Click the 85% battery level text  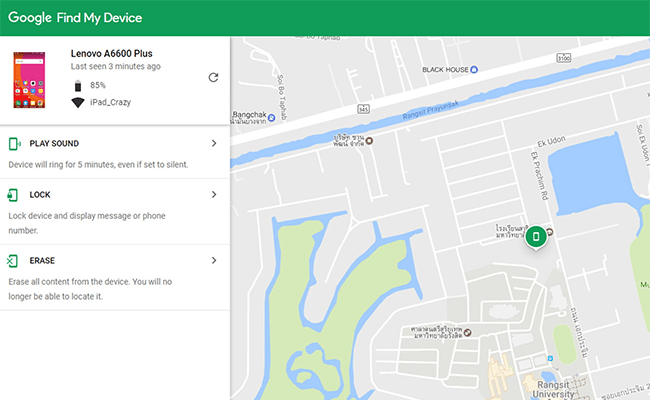98,85
